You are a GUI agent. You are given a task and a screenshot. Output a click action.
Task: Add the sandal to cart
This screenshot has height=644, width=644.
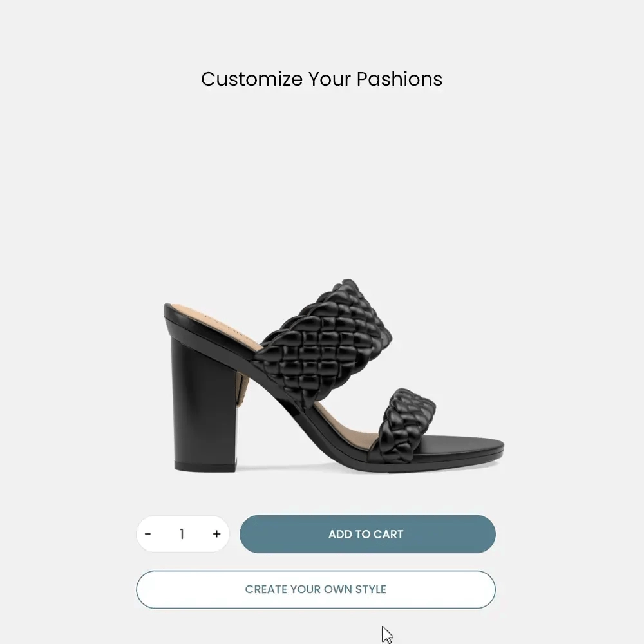tap(368, 534)
